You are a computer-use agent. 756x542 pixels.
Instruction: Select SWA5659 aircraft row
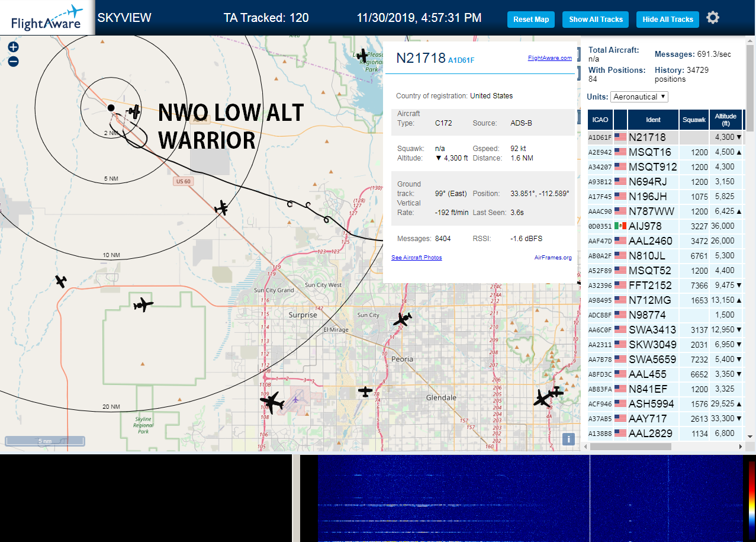click(x=665, y=360)
